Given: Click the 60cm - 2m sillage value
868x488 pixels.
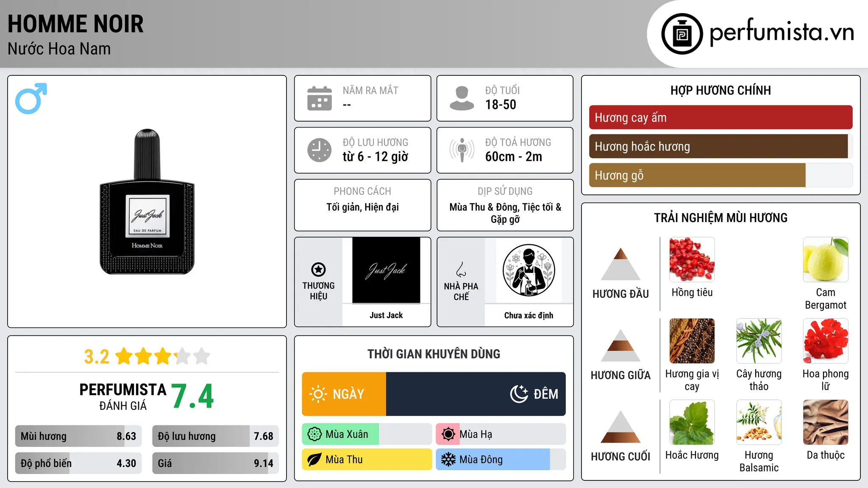Looking at the screenshot, I should [514, 157].
